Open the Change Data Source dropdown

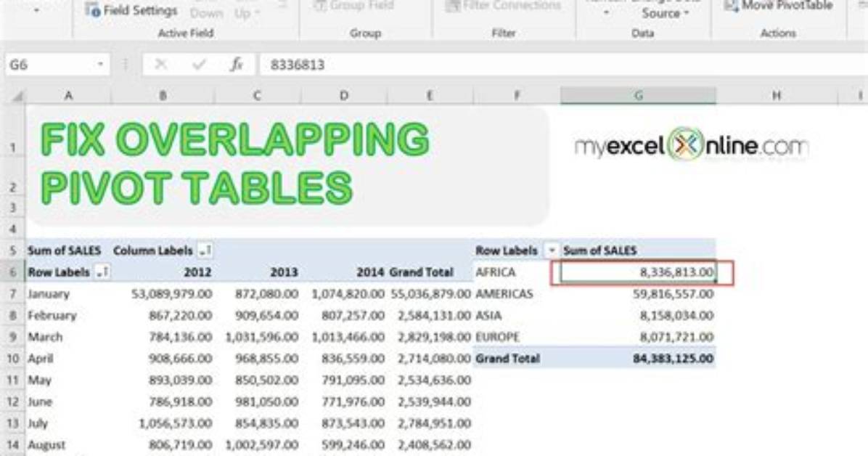point(666,13)
